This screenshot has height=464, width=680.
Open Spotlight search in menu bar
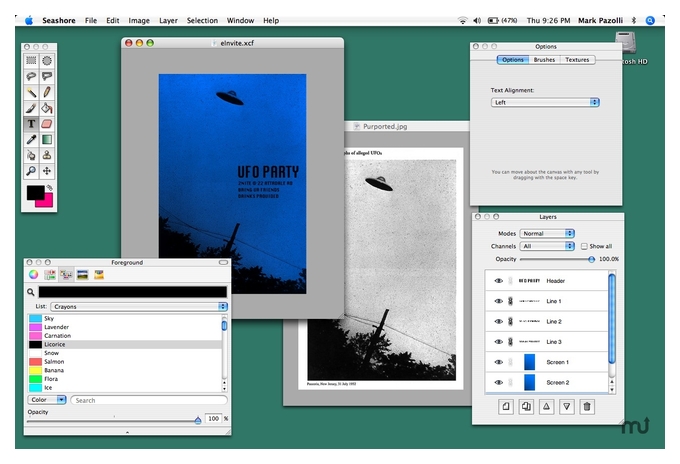pos(650,20)
